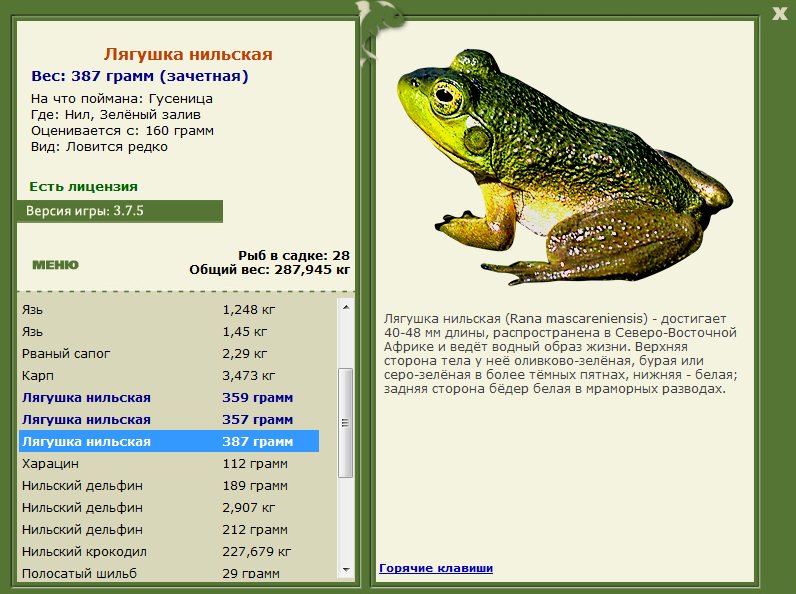This screenshot has height=594, width=796.
Task: Close the window with the X icon
Action: click(779, 14)
